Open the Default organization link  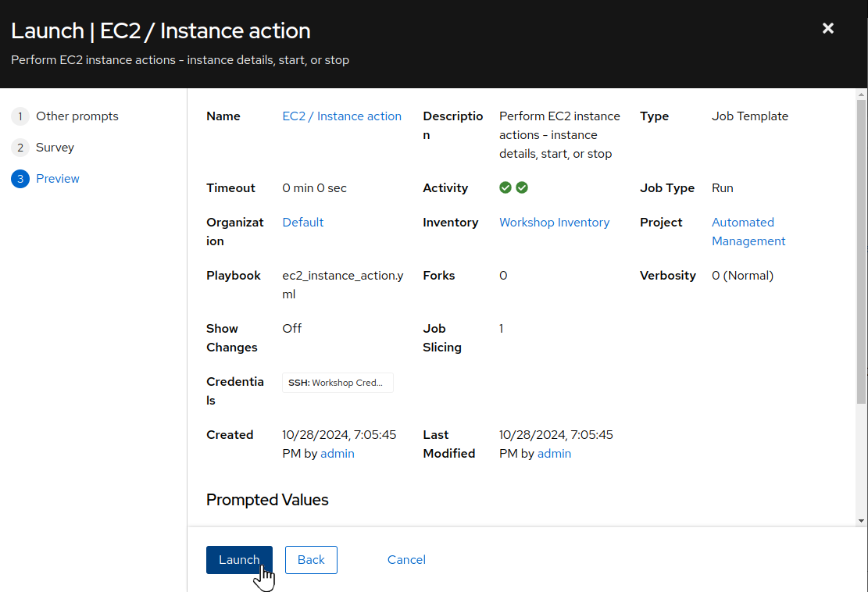[x=303, y=223]
